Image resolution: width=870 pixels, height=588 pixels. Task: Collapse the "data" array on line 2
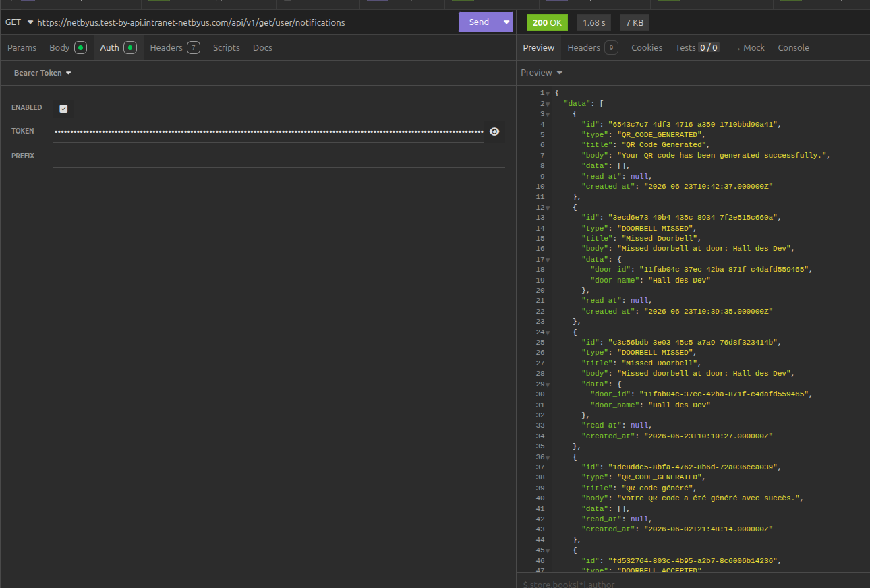548,104
